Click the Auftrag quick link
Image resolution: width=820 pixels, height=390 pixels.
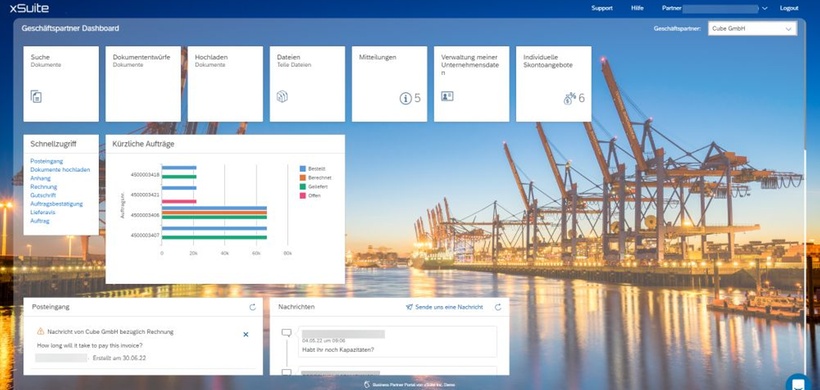tap(40, 221)
